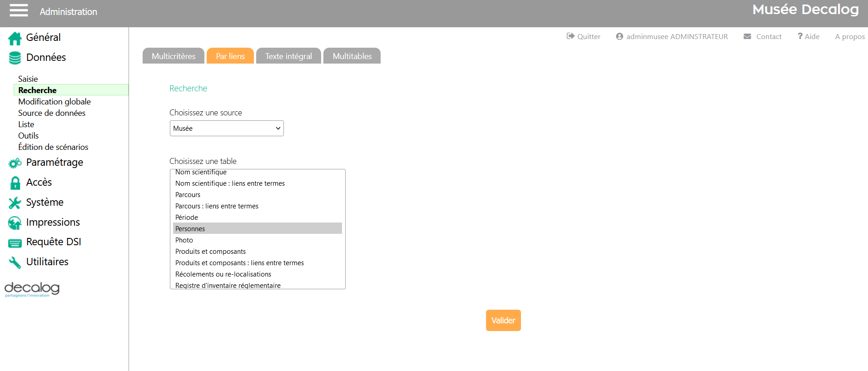Click the Requête DSI keyboard icon
The image size is (868, 371).
coord(15,243)
